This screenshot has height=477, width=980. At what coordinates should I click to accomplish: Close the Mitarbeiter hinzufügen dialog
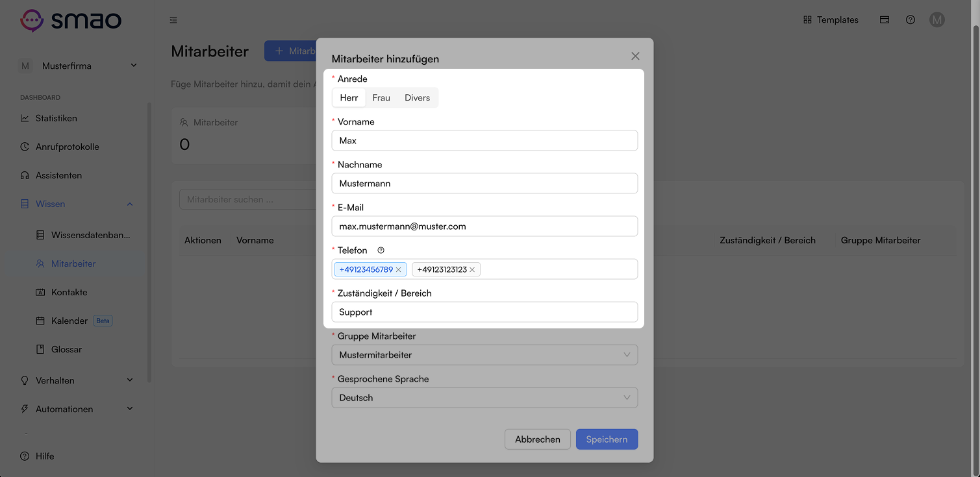[635, 56]
